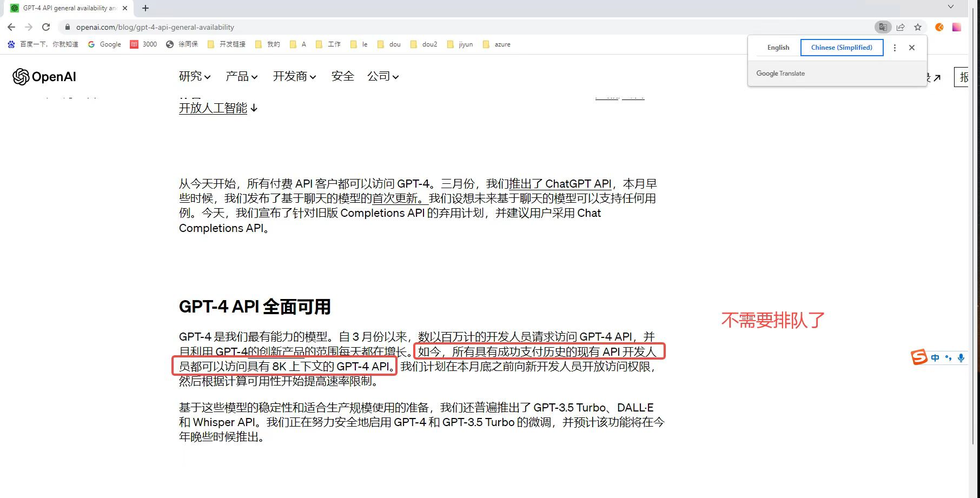The width and height of the screenshot is (980, 498).
Task: Bookmark the page using the star icon
Action: 918,27
